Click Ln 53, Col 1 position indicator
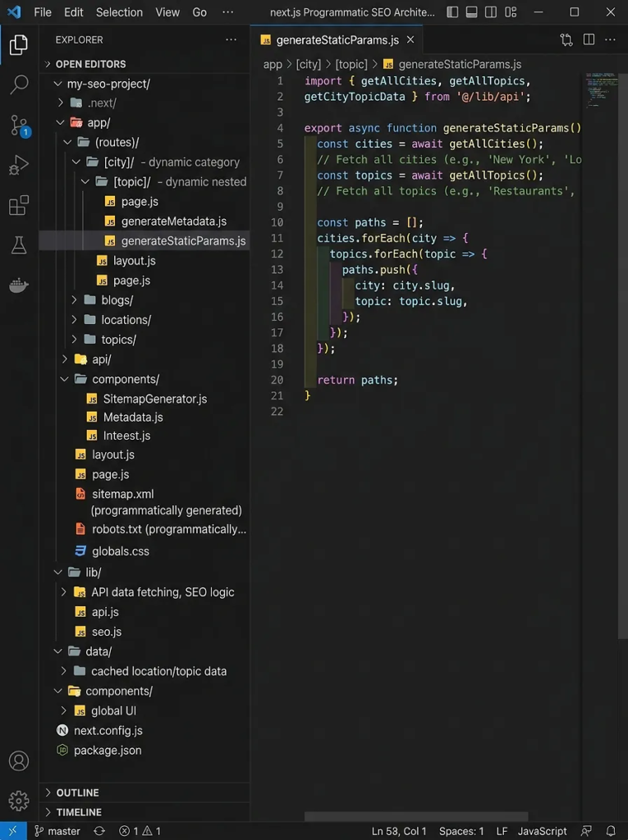Image resolution: width=628 pixels, height=840 pixels. click(x=399, y=831)
